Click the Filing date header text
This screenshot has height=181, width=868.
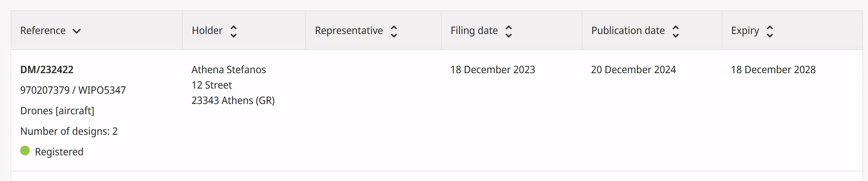pos(474,31)
